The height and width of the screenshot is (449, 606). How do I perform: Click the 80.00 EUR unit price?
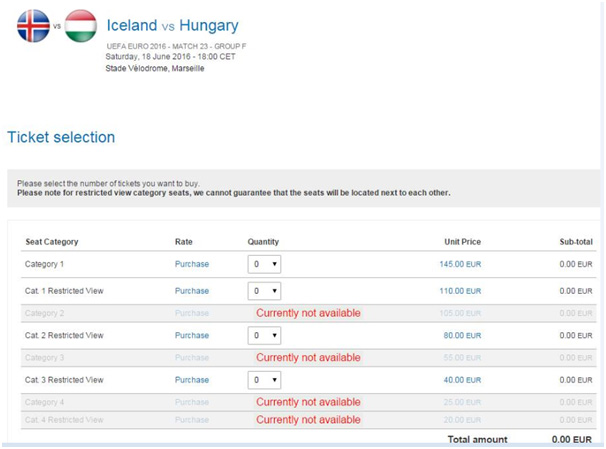(462, 335)
